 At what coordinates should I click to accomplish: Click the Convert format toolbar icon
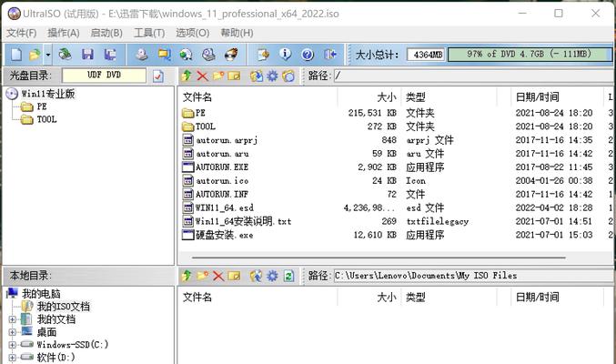pyautogui.click(x=164, y=55)
